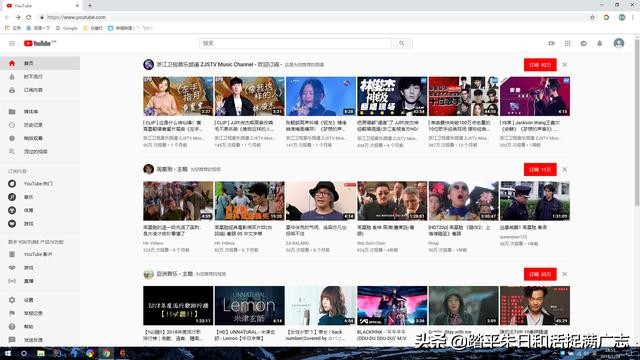
Task: Open the account avatar menu
Action: tap(619, 43)
